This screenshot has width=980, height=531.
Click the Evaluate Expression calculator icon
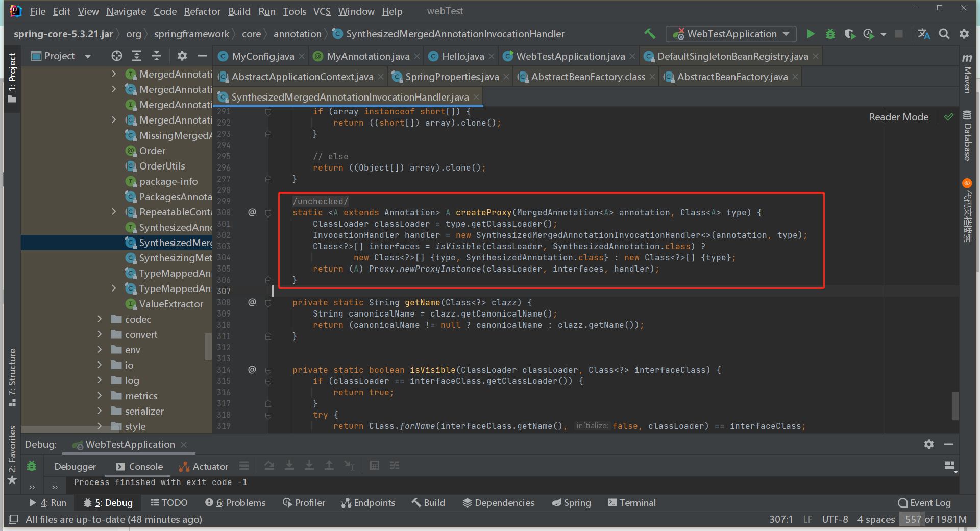(x=375, y=465)
